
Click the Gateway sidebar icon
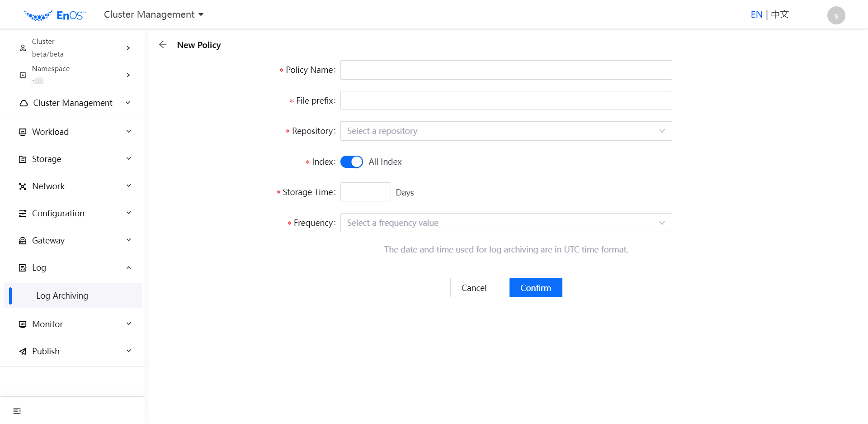tap(23, 241)
